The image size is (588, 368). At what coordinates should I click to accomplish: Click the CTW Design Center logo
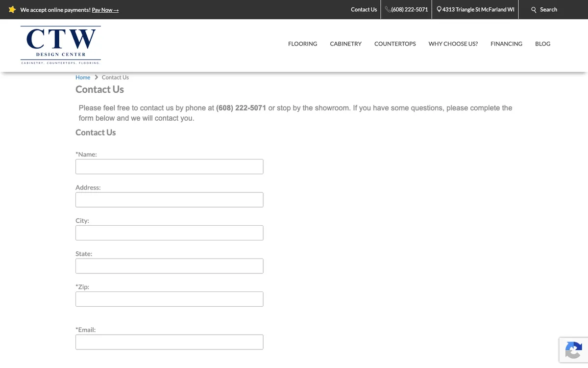pyautogui.click(x=61, y=46)
